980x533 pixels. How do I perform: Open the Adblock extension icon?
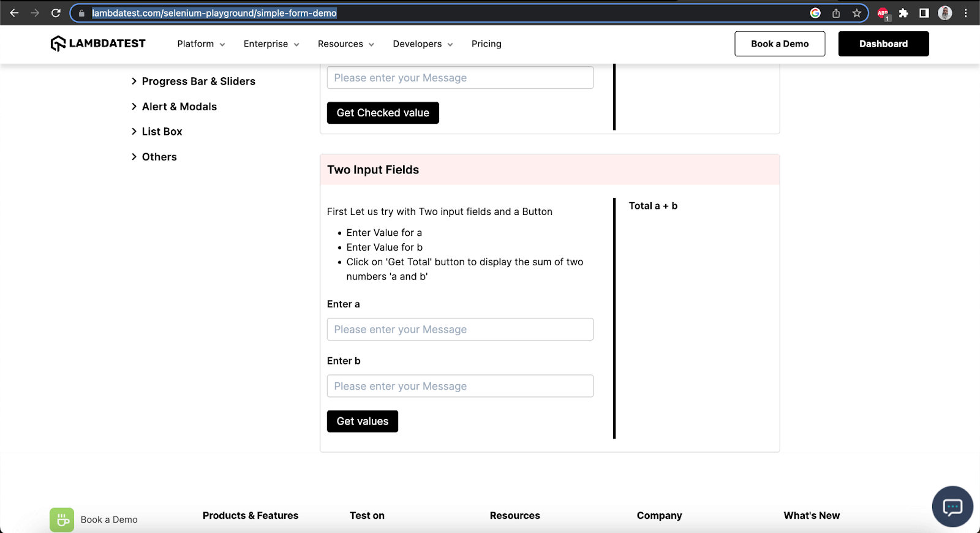click(883, 13)
